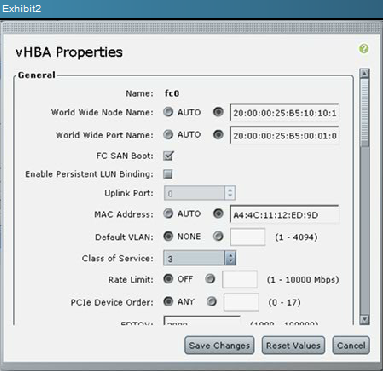Screen dimensions: 383x371
Task: Edit the MAC Address field
Action: (x=285, y=214)
